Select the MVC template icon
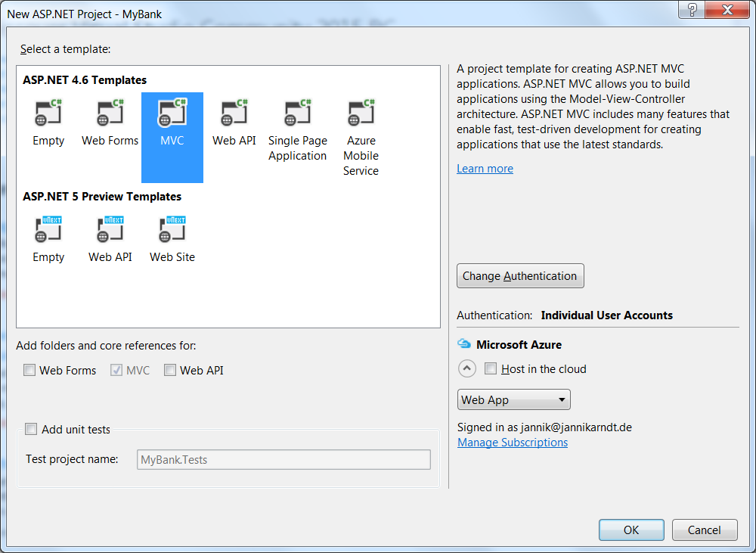This screenshot has width=756, height=553. click(x=172, y=113)
